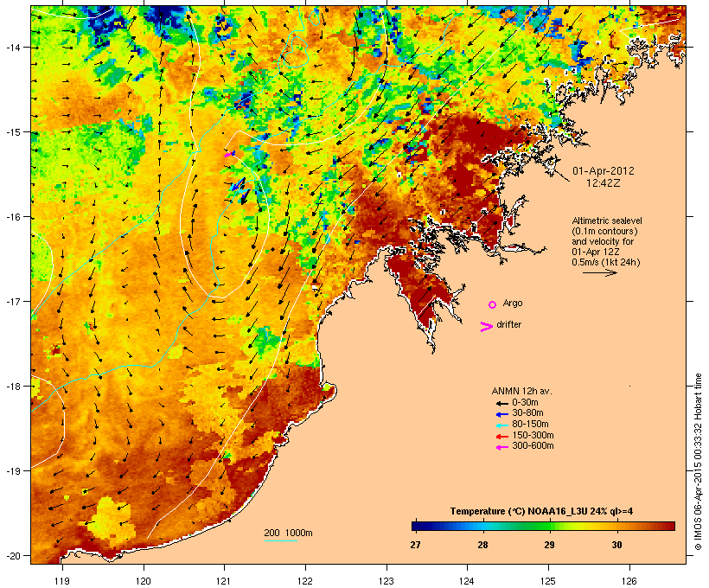This screenshot has height=588, width=709.
Task: Click the IMOS copyright timestamp text
Action: click(x=698, y=462)
